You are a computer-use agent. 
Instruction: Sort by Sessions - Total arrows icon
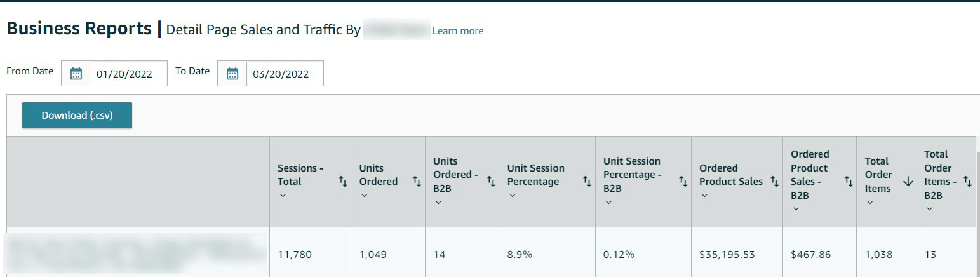tap(343, 182)
